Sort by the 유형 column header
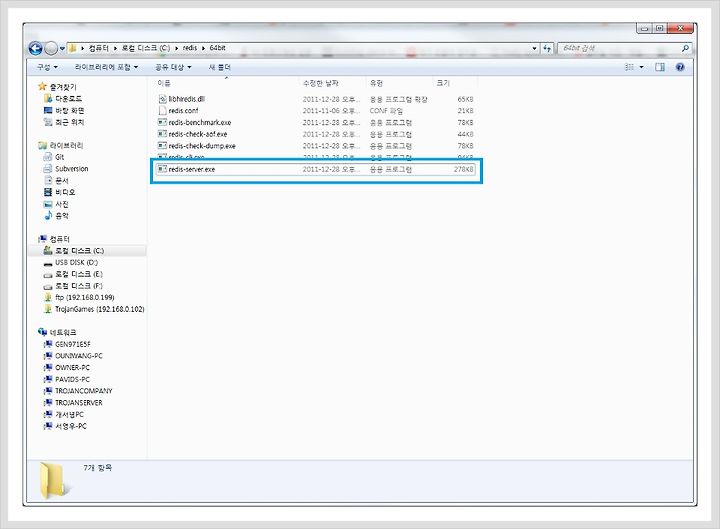The width and height of the screenshot is (720, 529). point(399,83)
